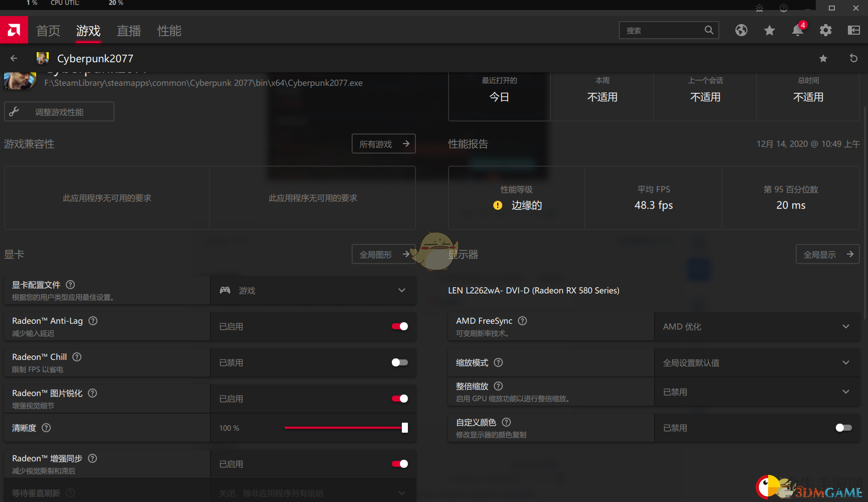Show help for AMD FreeSync

click(x=522, y=321)
